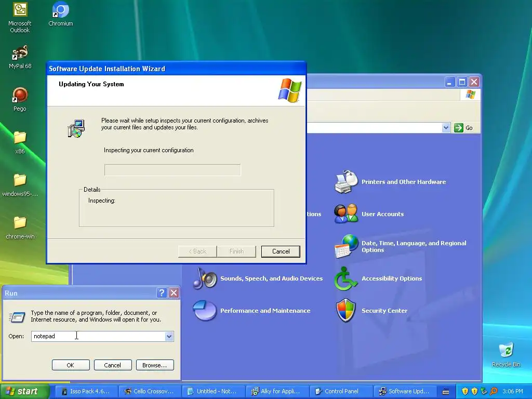The width and height of the screenshot is (532, 399).
Task: Click the keyboard icon on the taskbar
Action: point(446,392)
